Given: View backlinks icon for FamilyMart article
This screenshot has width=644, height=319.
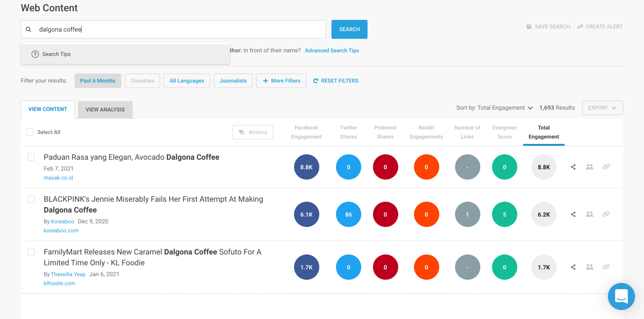Looking at the screenshot, I should [606, 267].
